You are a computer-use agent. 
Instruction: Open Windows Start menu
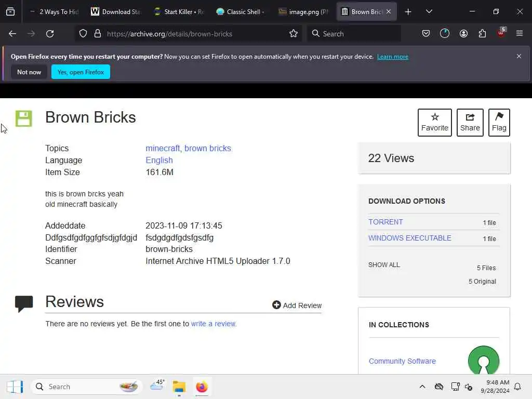(x=15, y=387)
